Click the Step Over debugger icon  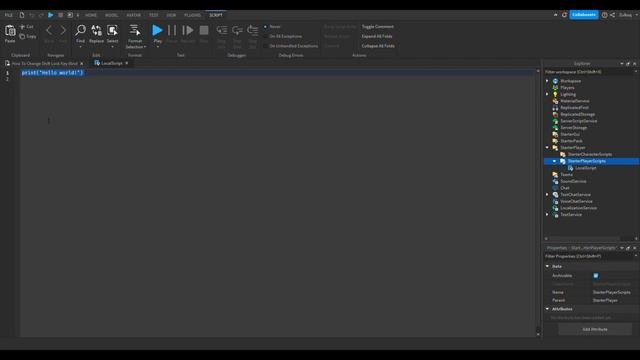(x=237, y=30)
